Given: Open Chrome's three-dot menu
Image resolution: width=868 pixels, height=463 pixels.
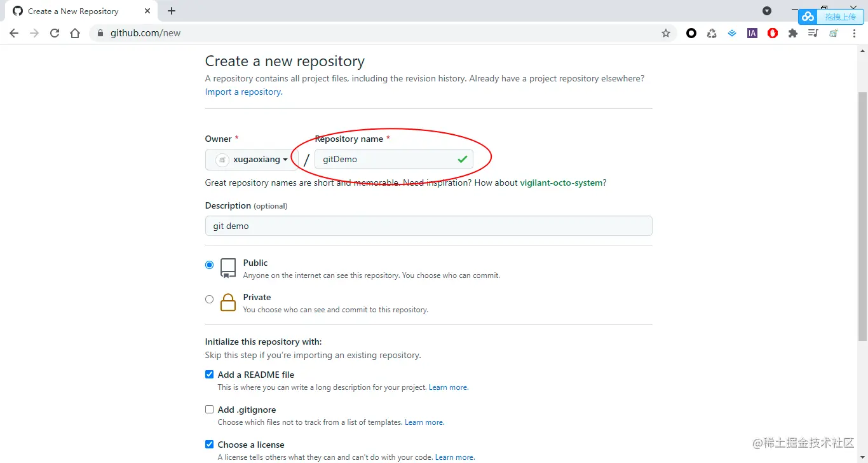Looking at the screenshot, I should (855, 33).
